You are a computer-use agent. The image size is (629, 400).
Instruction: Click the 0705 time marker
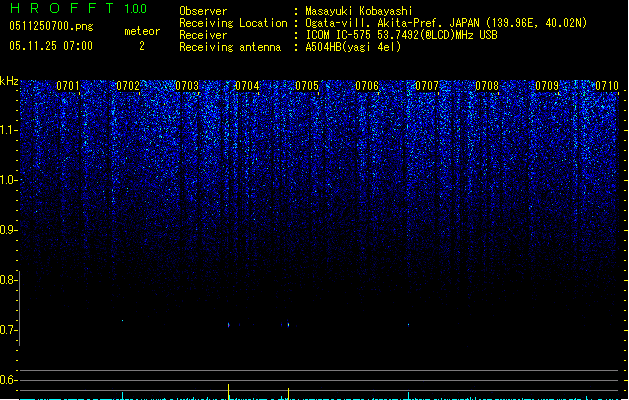click(x=307, y=86)
